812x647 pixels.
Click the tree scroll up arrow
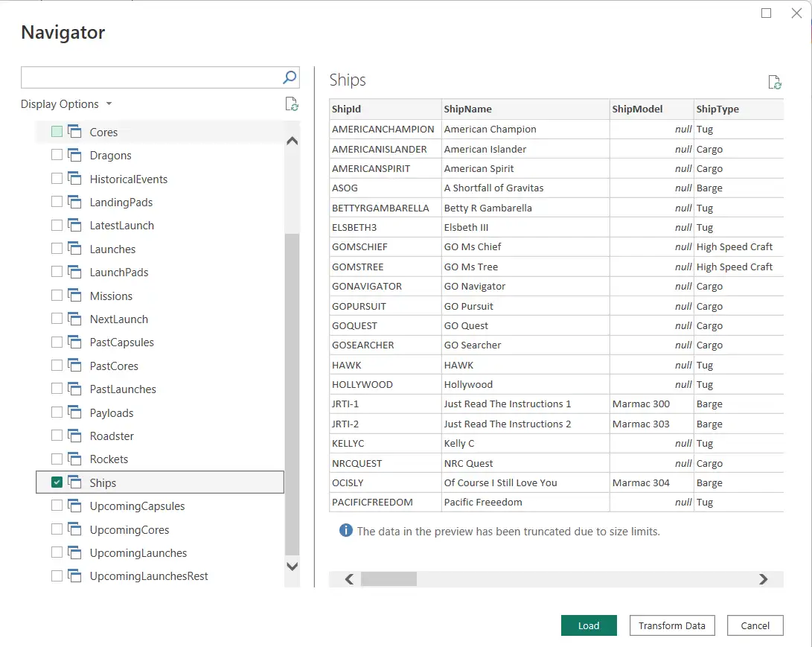click(x=292, y=141)
